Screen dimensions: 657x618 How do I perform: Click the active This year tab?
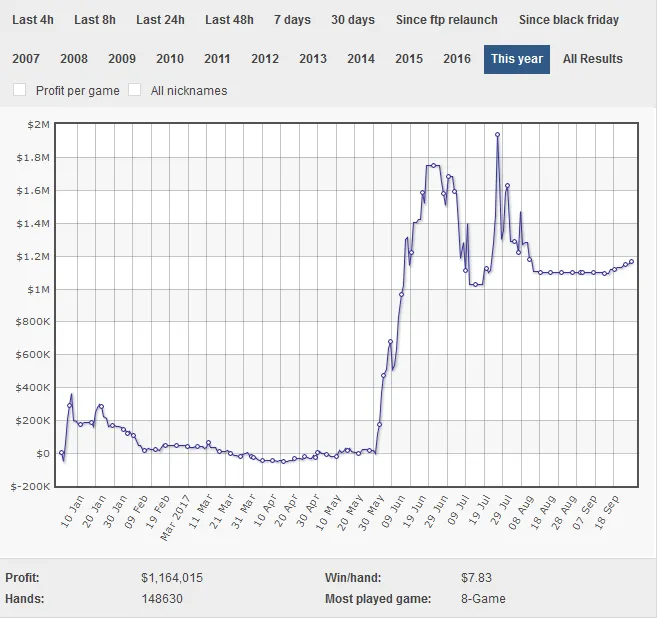coord(517,59)
